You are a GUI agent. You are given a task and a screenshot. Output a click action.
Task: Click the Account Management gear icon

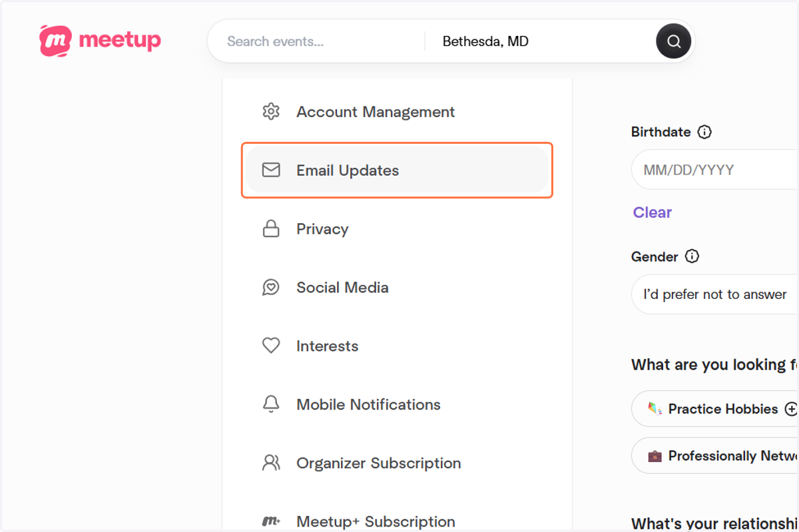[271, 111]
